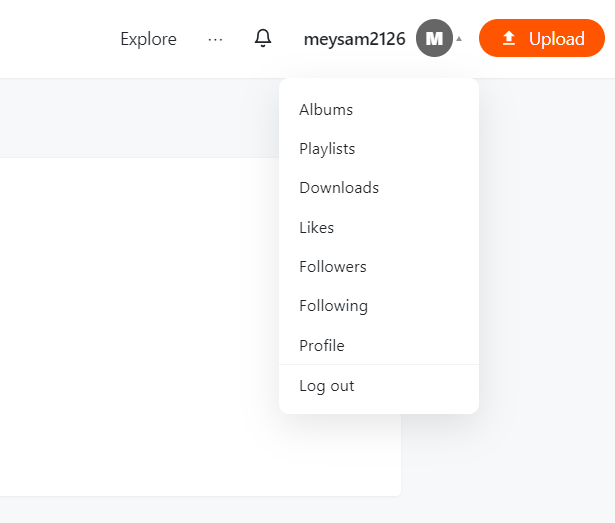
Task: Click the white content panel
Action: [x=139, y=327]
